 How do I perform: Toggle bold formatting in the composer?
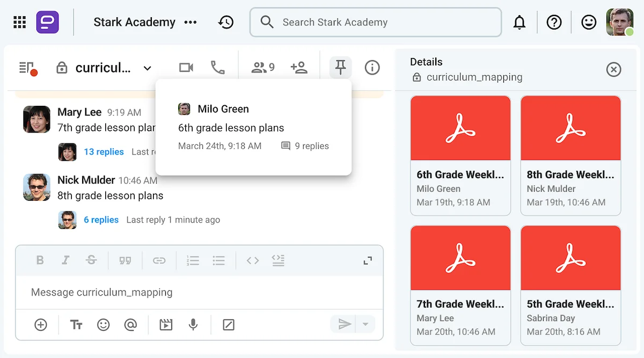pos(40,260)
